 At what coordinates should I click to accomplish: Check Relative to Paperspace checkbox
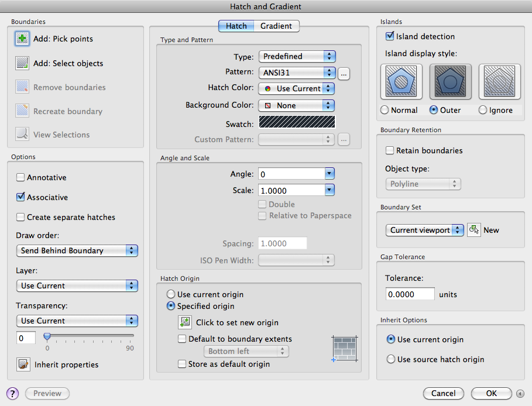pyautogui.click(x=262, y=216)
